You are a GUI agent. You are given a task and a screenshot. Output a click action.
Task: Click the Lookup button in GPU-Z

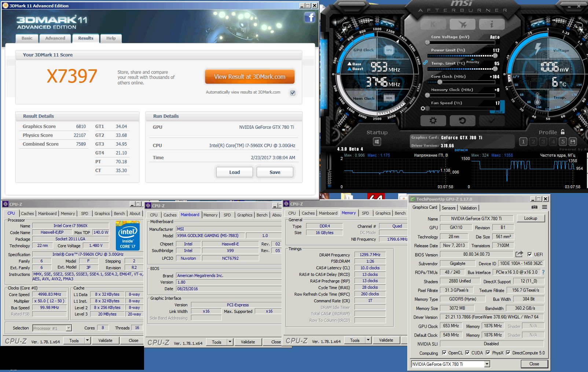click(530, 218)
